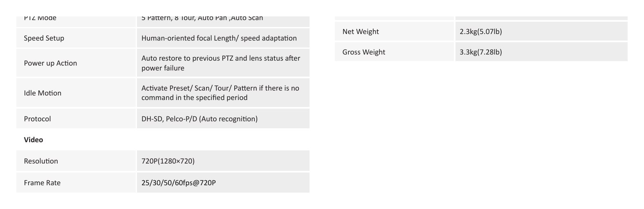Image resolution: width=644 pixels, height=209 pixels.
Task: Click the Power up Action label
Action: click(x=50, y=63)
